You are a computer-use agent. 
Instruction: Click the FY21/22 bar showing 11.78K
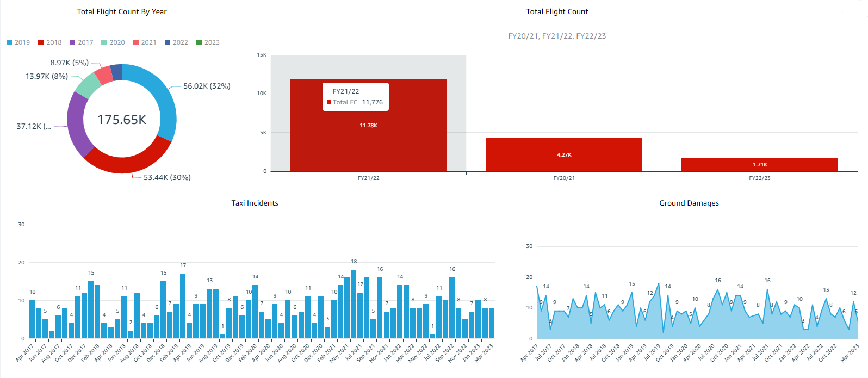pos(368,141)
